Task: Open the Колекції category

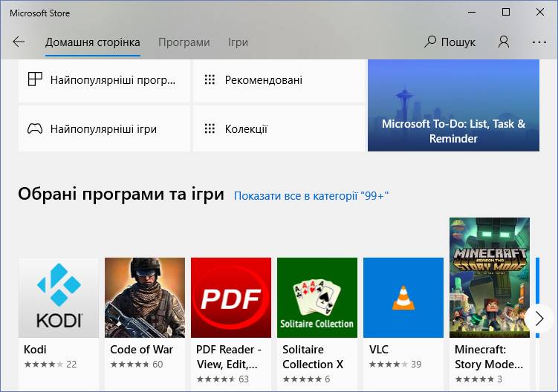Action: [279, 128]
